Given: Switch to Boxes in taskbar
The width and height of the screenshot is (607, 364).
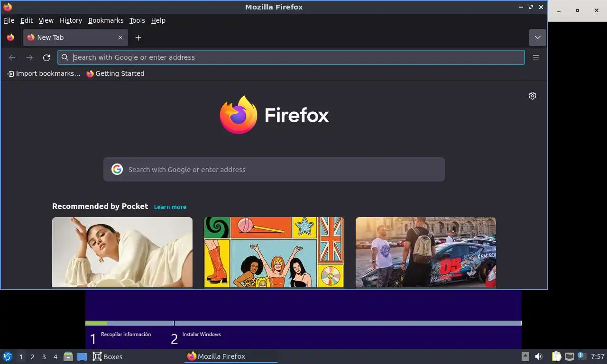Looking at the screenshot, I should [x=108, y=356].
